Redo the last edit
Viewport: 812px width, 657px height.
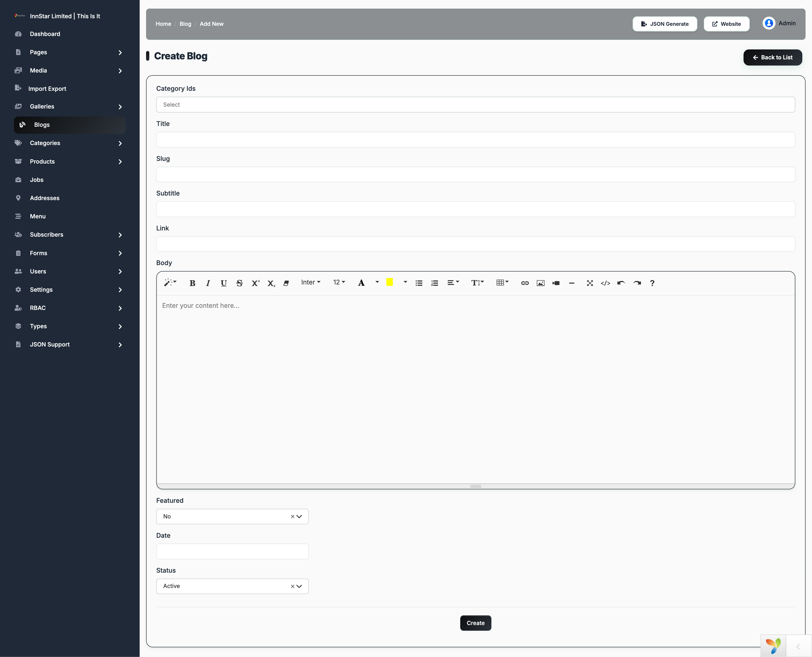pos(637,283)
